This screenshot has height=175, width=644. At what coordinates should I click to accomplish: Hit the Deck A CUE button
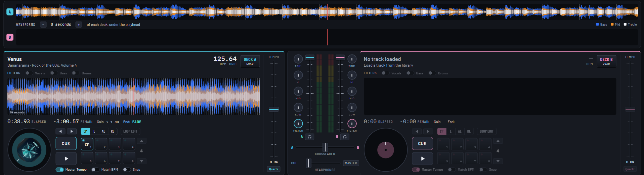tap(66, 144)
